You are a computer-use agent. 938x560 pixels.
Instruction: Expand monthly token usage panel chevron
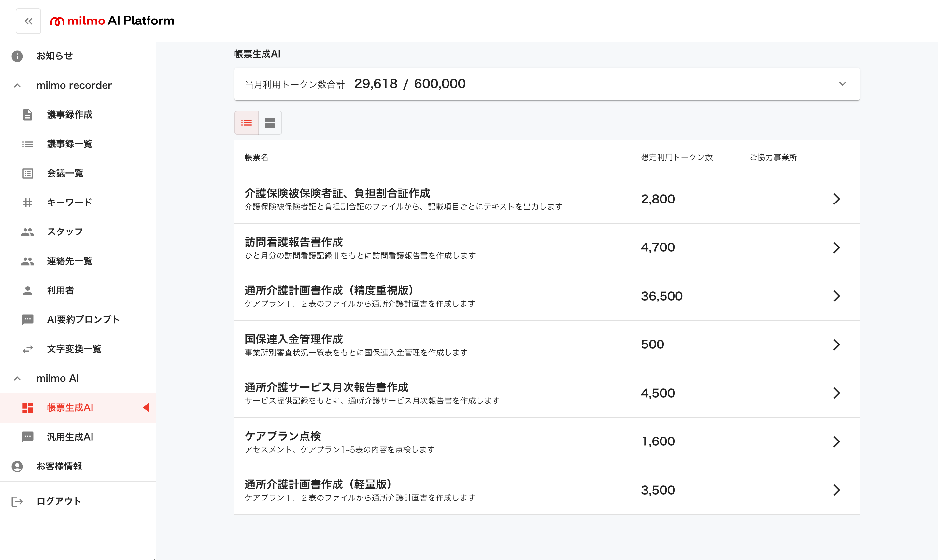[842, 84]
